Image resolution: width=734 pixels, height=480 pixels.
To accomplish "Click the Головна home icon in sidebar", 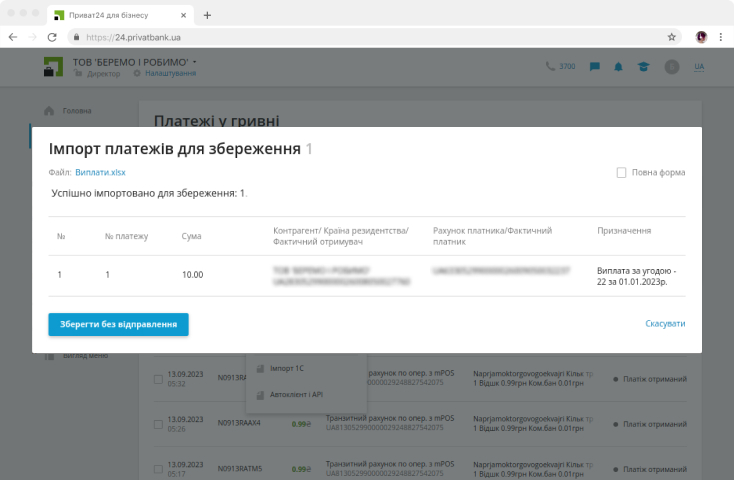I will pos(49,110).
